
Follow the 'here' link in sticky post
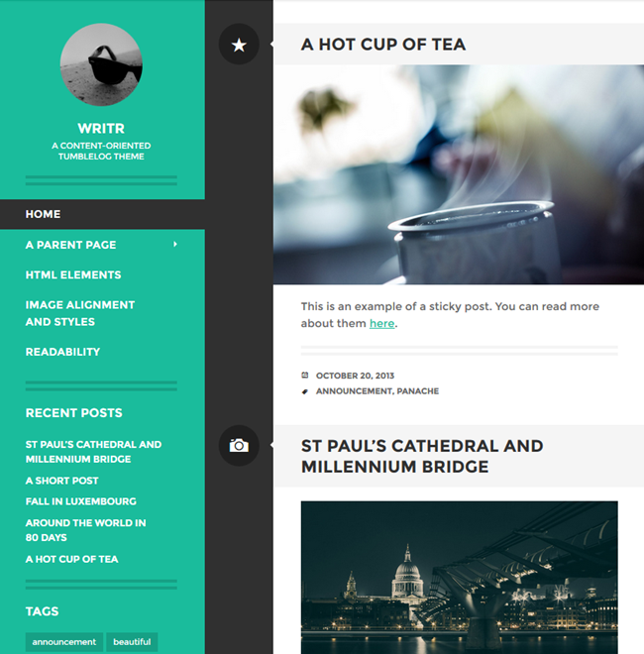tap(382, 323)
